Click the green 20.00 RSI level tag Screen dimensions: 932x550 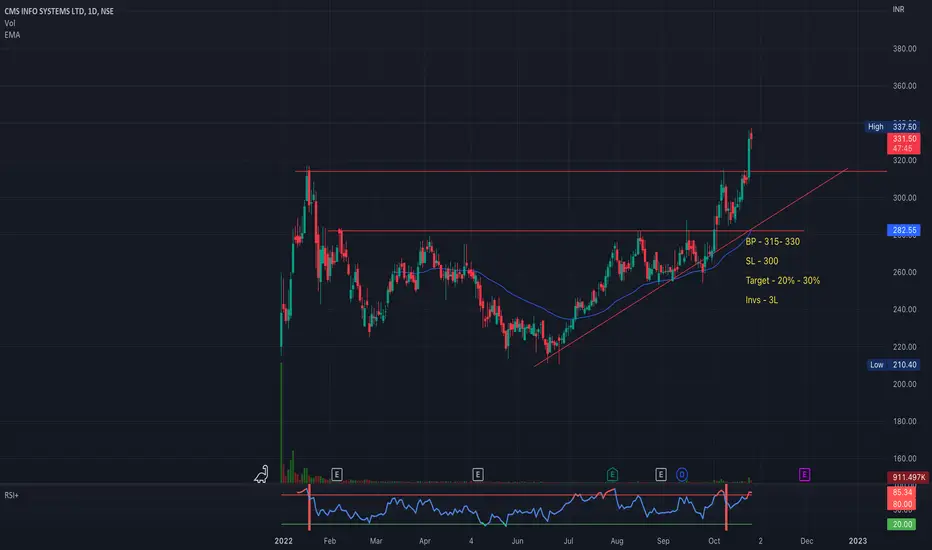[902, 524]
